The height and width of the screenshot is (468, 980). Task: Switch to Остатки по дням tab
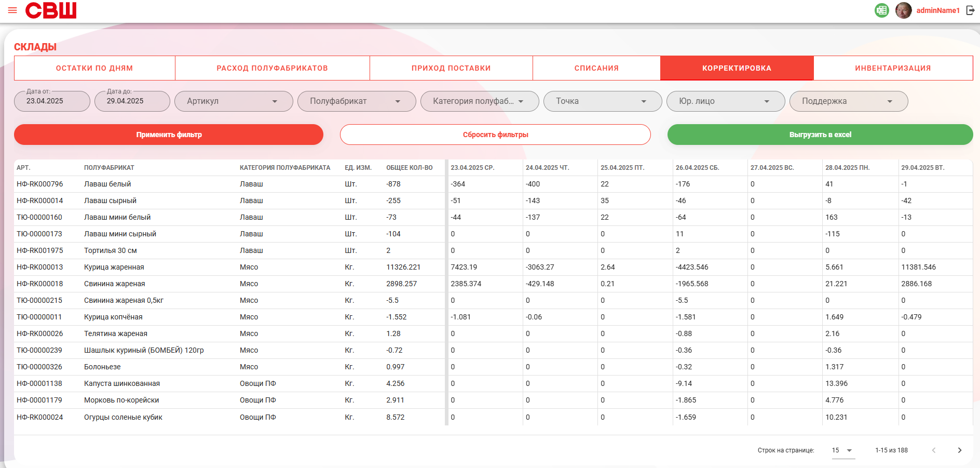(94, 68)
